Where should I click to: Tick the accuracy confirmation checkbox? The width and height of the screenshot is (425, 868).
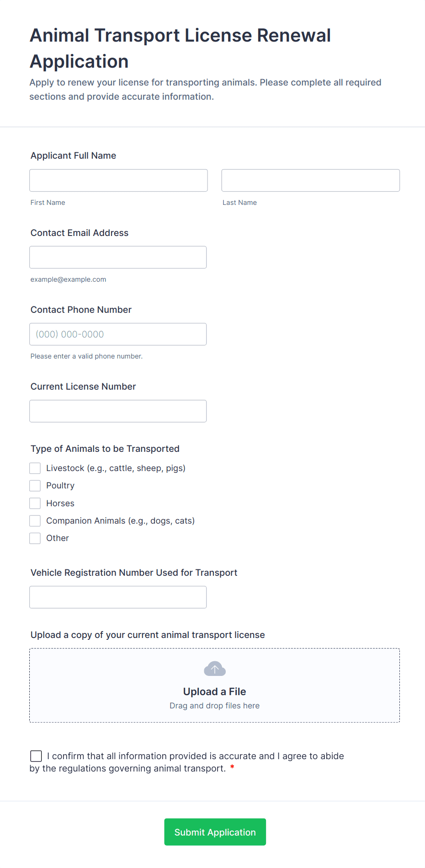pos(36,756)
